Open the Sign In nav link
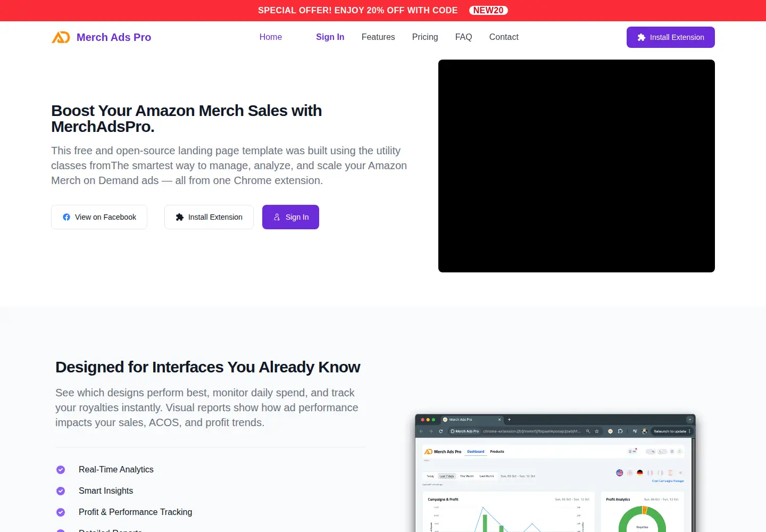This screenshot has height=532, width=766. tap(330, 37)
